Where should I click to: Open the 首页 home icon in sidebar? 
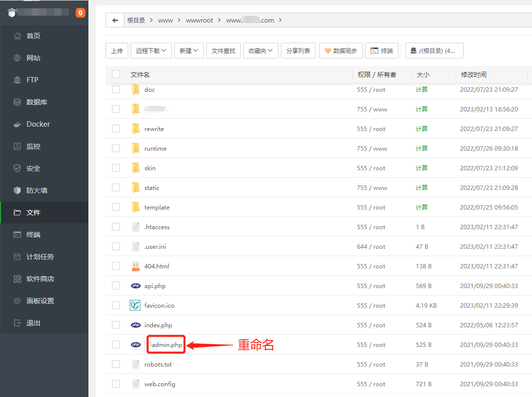(17, 36)
